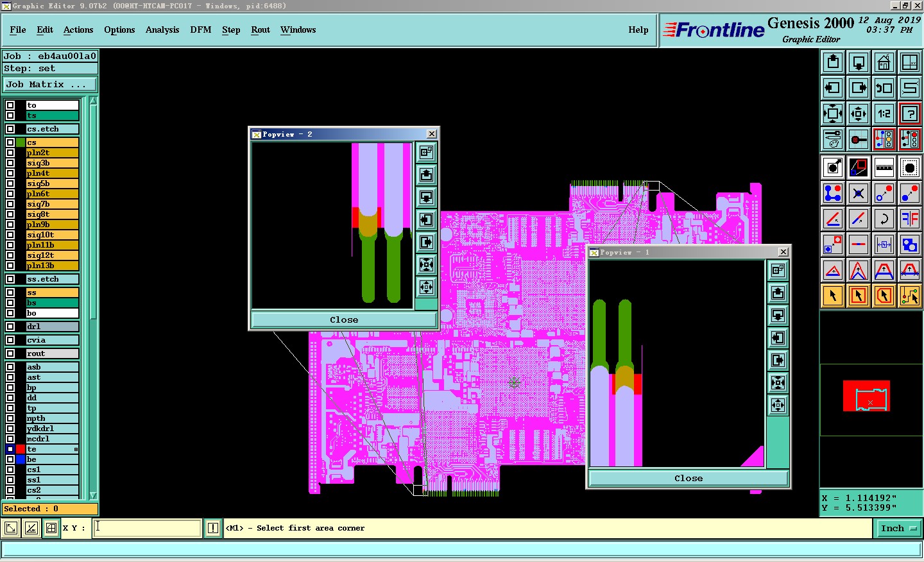Click the pan down view icon
Viewport: 924px width, 562px height.
[859, 62]
